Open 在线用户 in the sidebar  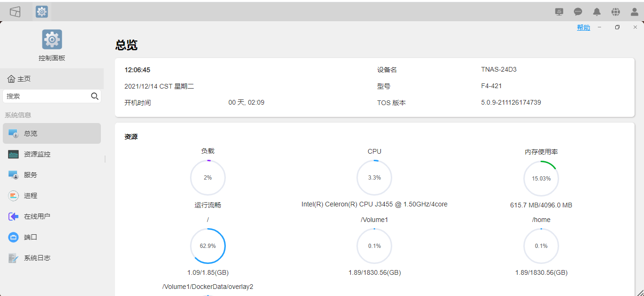pos(52,216)
